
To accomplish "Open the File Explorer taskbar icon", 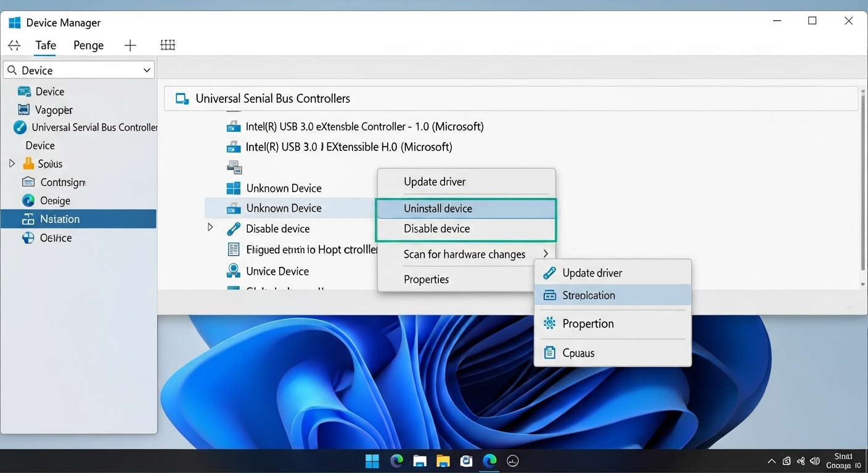I will pyautogui.click(x=420, y=461).
